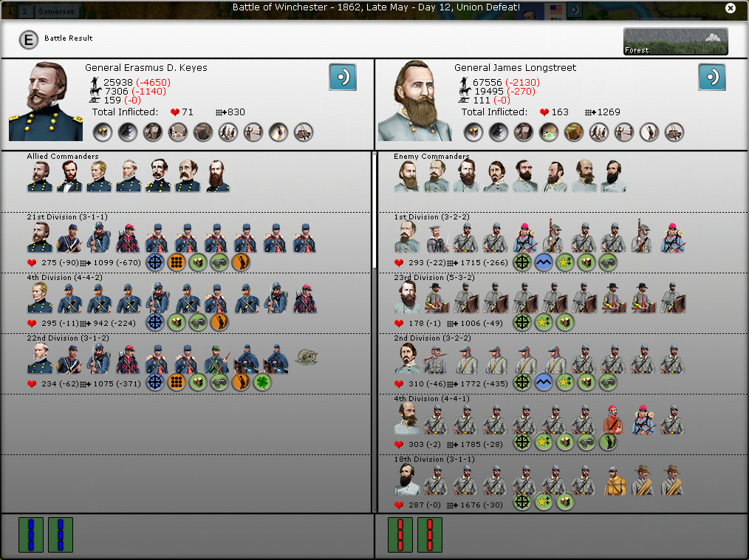
Task: Click the green crate icon in Union 4th Division
Action: tap(177, 323)
